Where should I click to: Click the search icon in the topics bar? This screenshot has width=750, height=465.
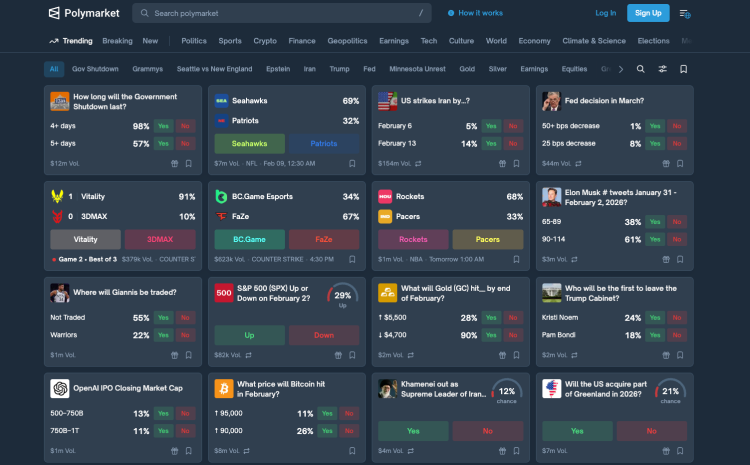click(641, 69)
